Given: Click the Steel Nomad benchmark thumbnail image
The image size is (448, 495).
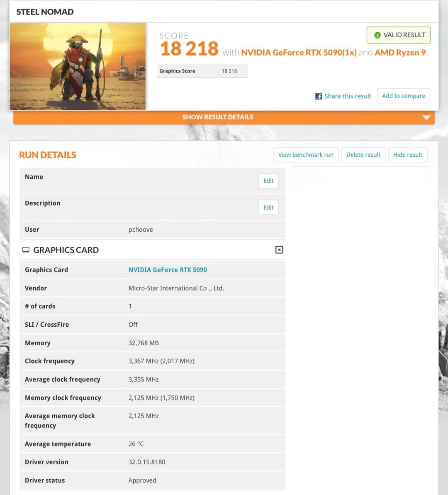Looking at the screenshot, I should (78, 66).
